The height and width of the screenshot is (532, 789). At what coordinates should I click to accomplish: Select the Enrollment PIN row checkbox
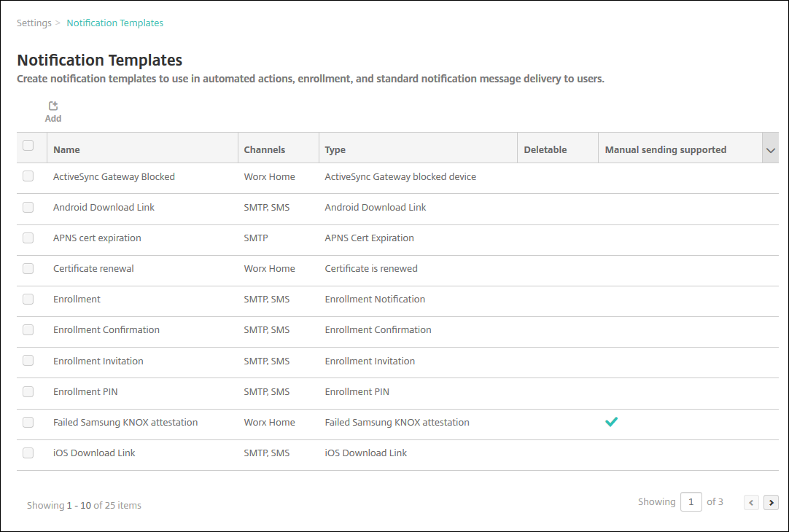[x=28, y=391]
